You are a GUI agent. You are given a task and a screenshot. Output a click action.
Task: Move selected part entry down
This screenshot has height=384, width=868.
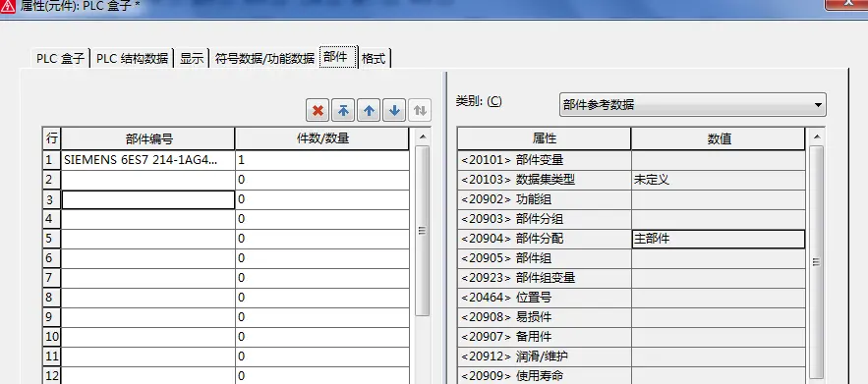point(394,111)
